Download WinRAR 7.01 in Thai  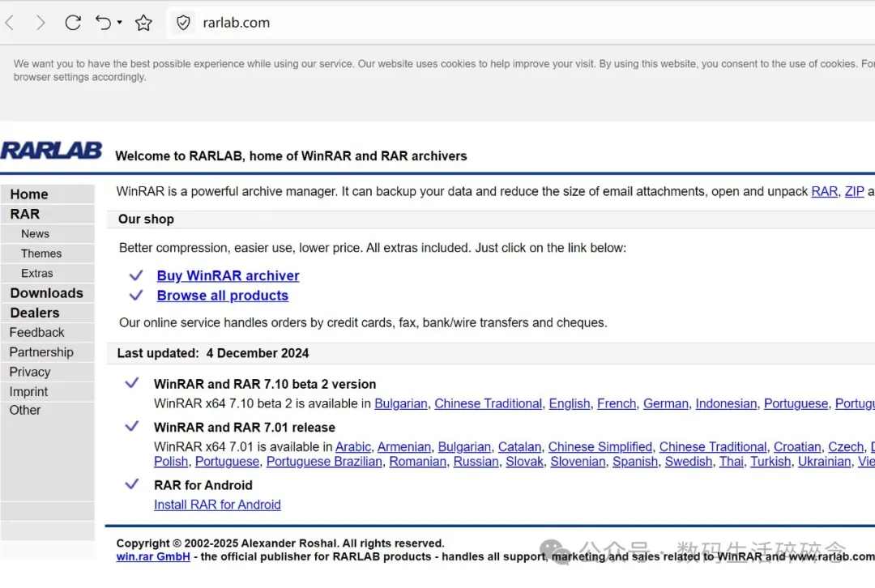(731, 462)
